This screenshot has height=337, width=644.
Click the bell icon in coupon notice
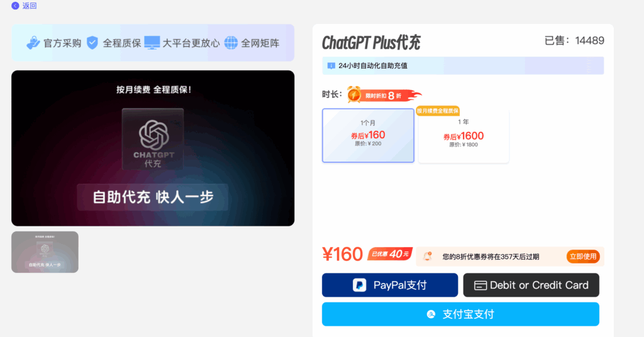[x=428, y=257]
